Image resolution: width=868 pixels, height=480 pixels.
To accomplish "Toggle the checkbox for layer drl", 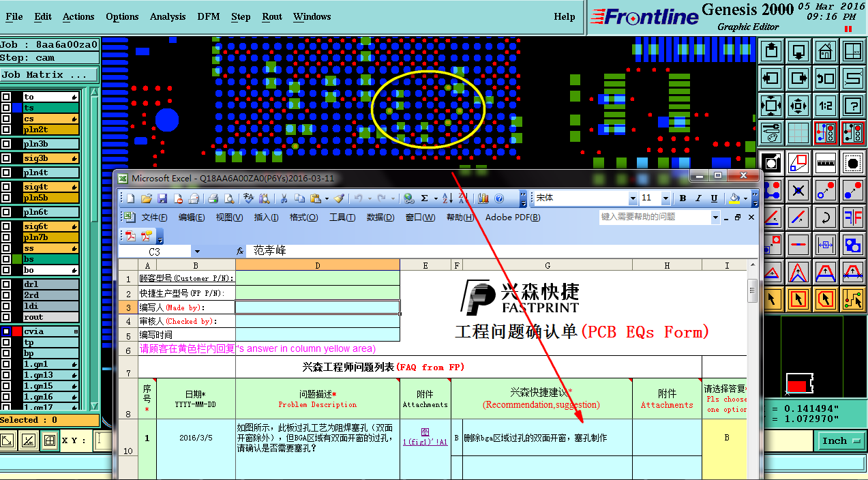I will point(6,284).
